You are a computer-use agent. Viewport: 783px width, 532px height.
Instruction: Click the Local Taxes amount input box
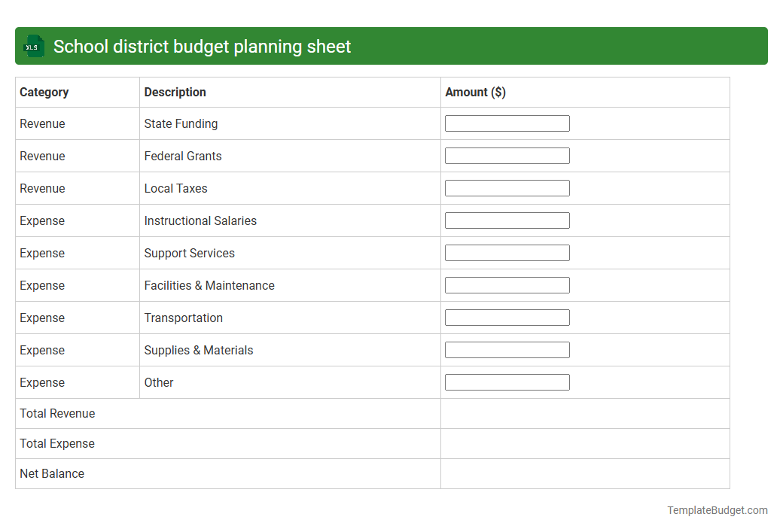pos(507,187)
